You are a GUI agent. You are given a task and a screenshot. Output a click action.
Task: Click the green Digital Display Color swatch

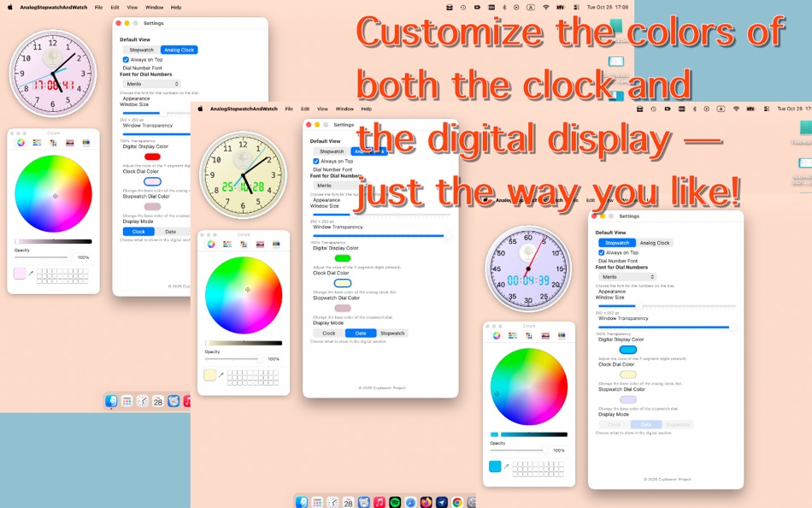pyautogui.click(x=341, y=260)
